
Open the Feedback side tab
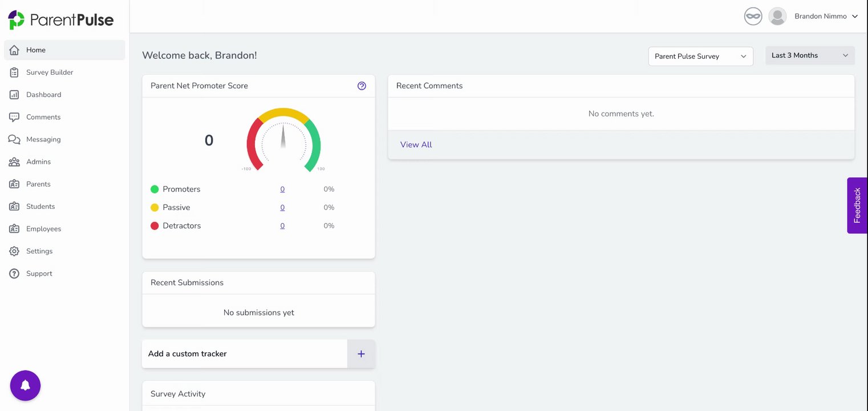(x=857, y=205)
